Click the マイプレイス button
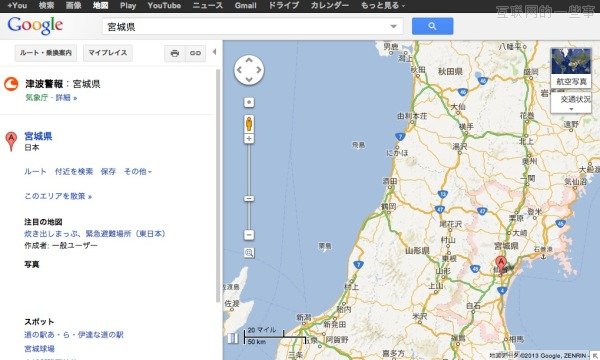This screenshot has width=600, height=360. click(x=108, y=53)
